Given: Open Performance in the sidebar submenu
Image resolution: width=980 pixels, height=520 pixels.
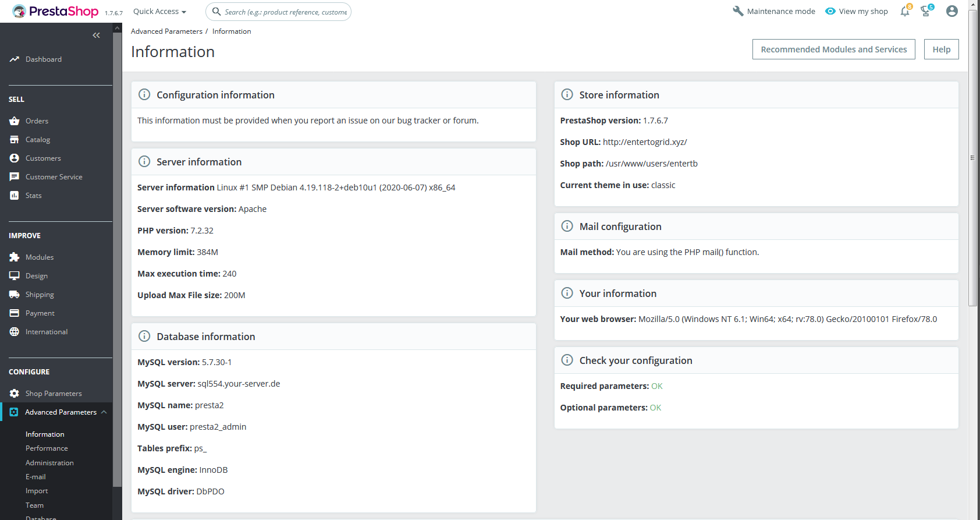Looking at the screenshot, I should pos(47,448).
